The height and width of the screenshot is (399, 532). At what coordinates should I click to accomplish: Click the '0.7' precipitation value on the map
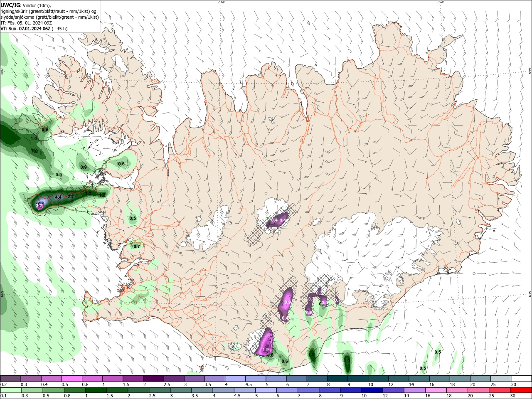tap(137, 246)
